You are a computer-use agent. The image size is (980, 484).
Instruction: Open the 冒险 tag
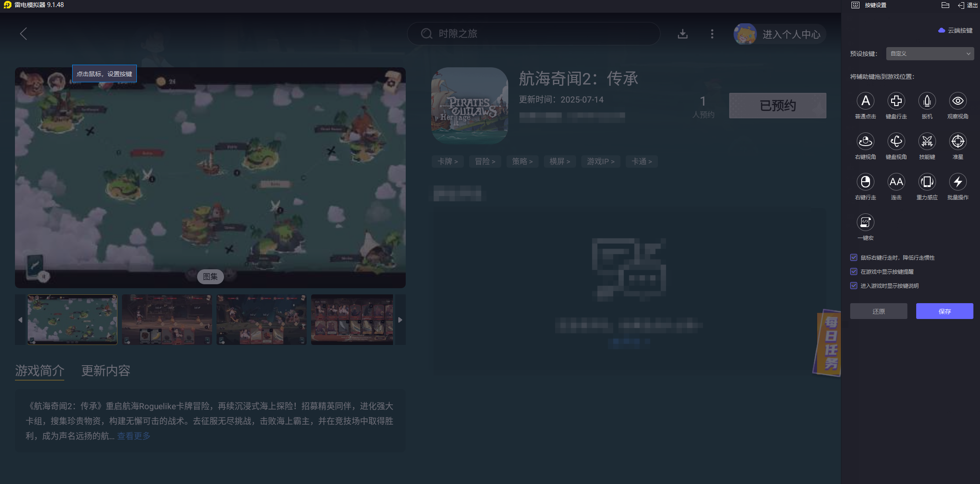coord(485,161)
